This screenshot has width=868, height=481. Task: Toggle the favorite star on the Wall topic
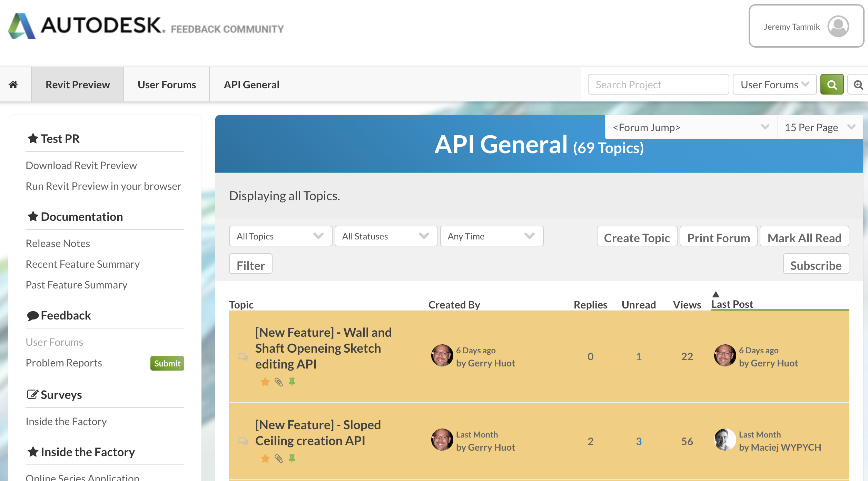[x=265, y=382]
